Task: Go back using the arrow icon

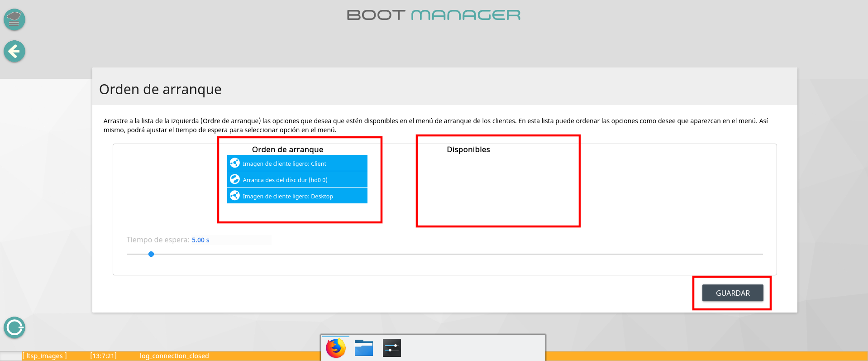Action: tap(14, 51)
